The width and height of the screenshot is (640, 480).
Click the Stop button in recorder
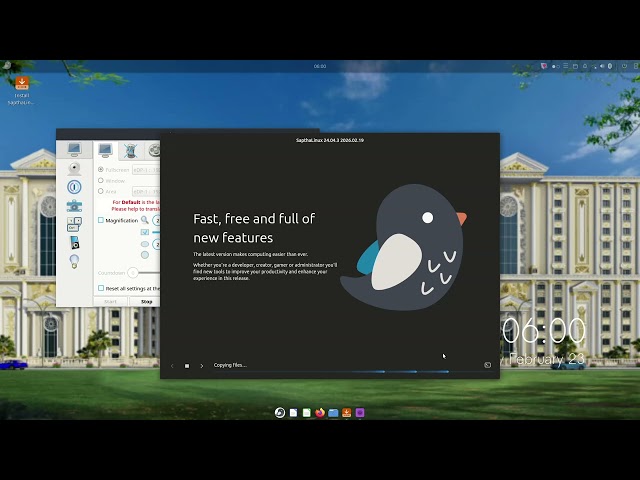click(147, 302)
